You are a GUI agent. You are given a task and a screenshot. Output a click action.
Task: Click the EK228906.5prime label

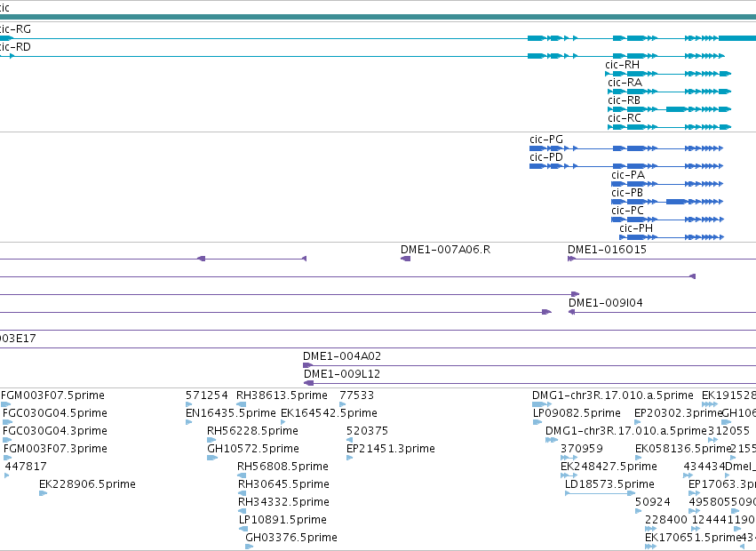87,484
